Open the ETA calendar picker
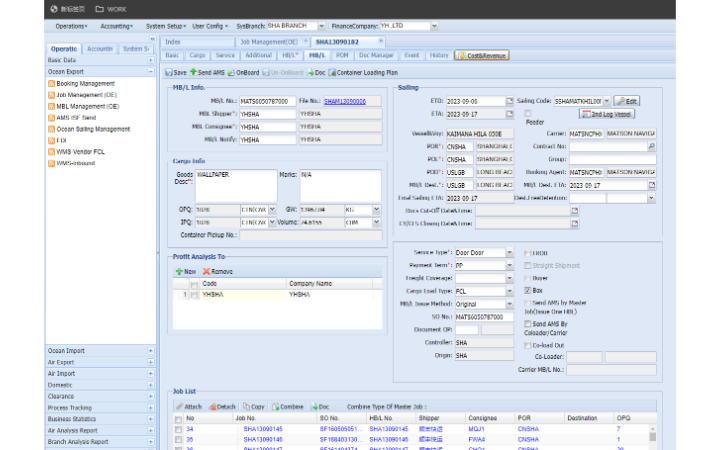720x450 pixels. (510, 114)
